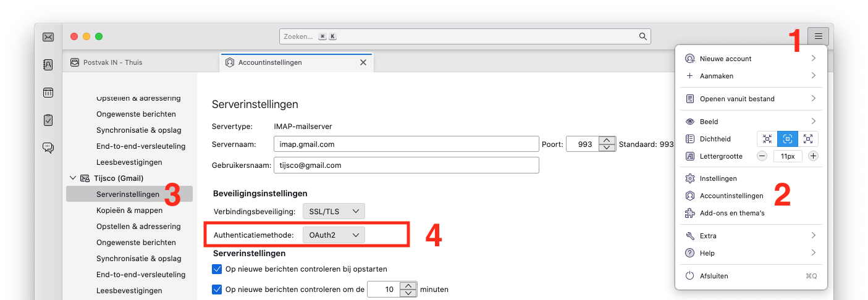Choose Accountinstellingen in the app menu
The width and height of the screenshot is (868, 300).
tap(731, 196)
